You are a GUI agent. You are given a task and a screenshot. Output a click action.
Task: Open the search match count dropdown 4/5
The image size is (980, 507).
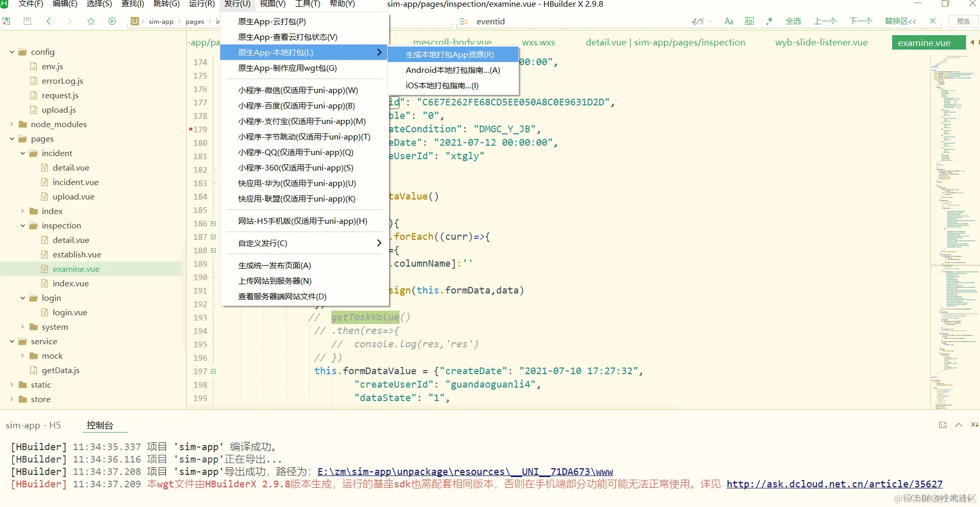[701, 21]
